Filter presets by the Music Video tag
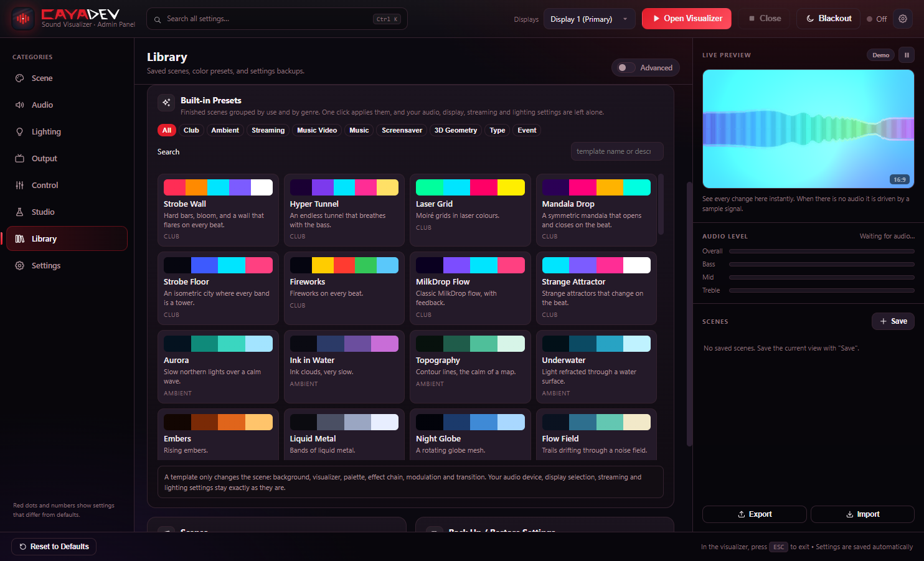Screen dimensions: 924x561 317,130
